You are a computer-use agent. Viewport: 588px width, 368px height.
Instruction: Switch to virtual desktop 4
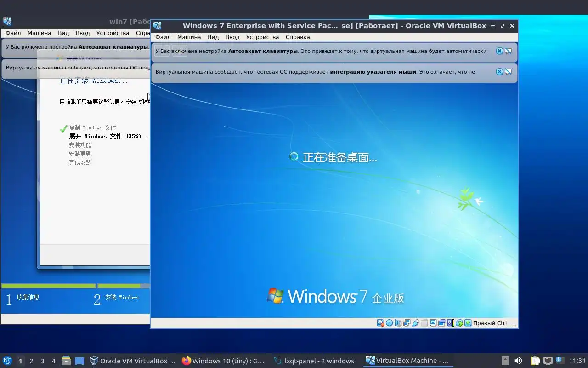(x=53, y=361)
